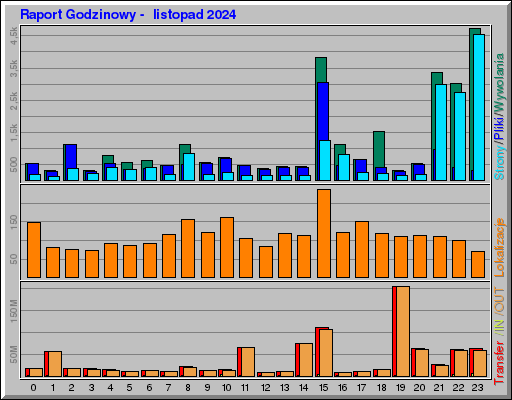Click hour label 16 on x-axis
Image resolution: width=512 pixels, height=400 pixels.
(342, 388)
